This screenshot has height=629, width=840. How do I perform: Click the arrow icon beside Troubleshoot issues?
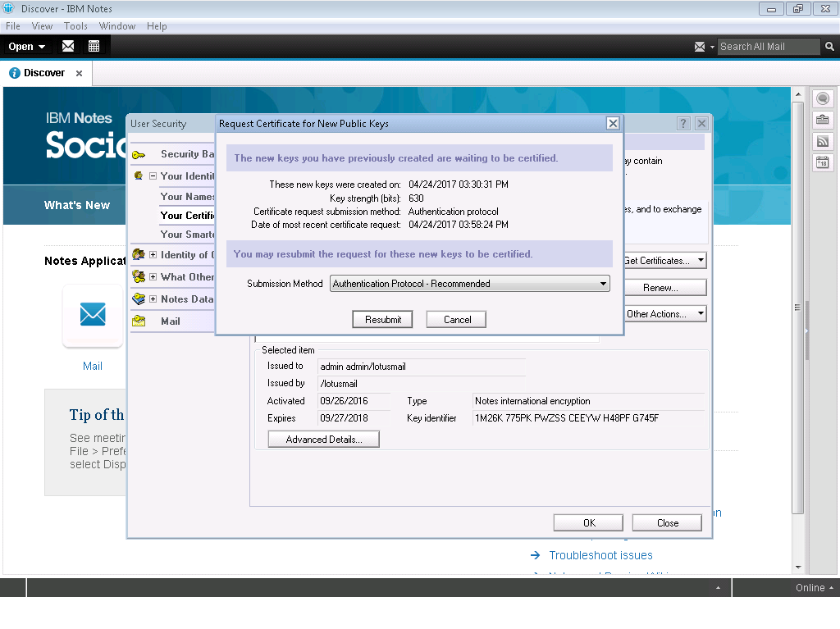(x=535, y=555)
